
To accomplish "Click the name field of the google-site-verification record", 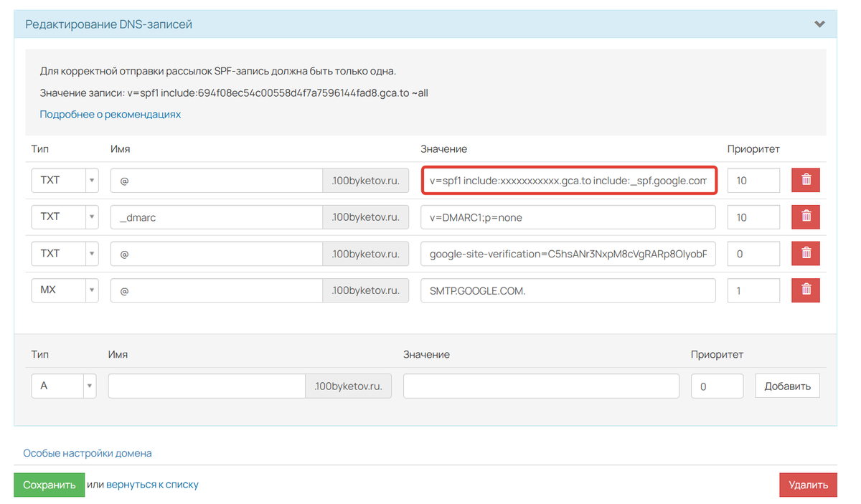I will (217, 253).
